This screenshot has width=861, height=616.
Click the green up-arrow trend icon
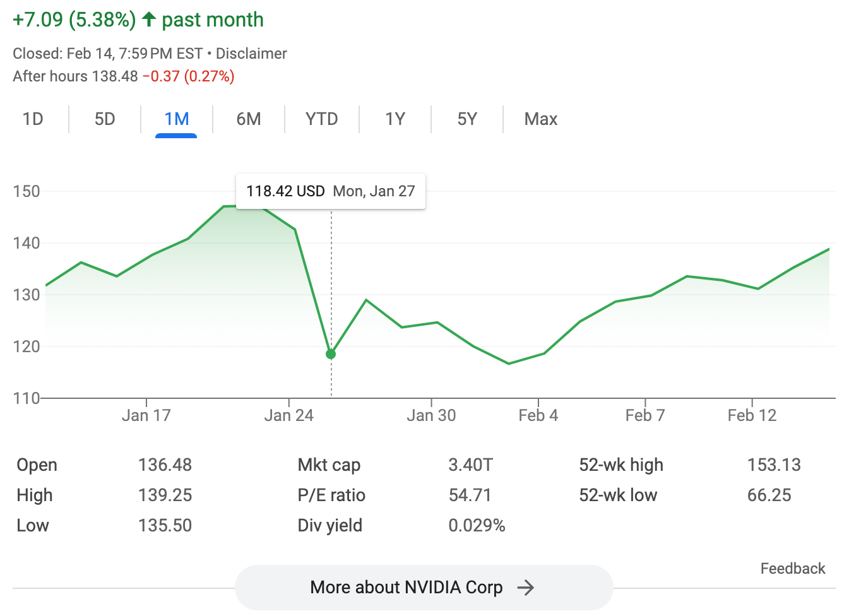pyautogui.click(x=148, y=20)
